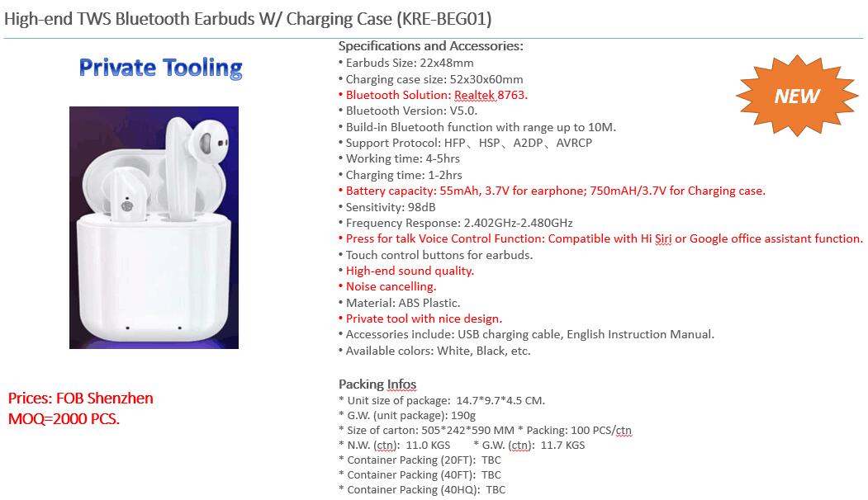This screenshot has width=868, height=500.
Task: Click the Container Packing (40HQ) TBC line
Action: tap(422, 489)
